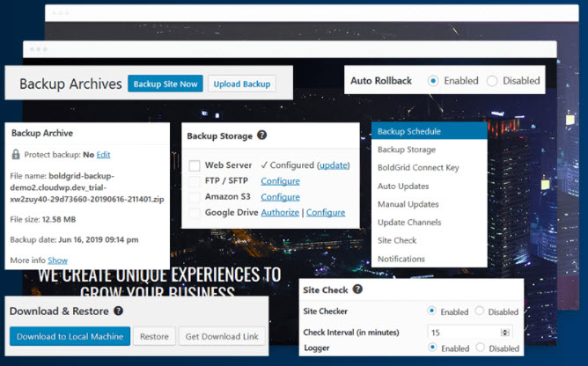Click the Web Server update link
This screenshot has width=588, height=366.
(333, 165)
